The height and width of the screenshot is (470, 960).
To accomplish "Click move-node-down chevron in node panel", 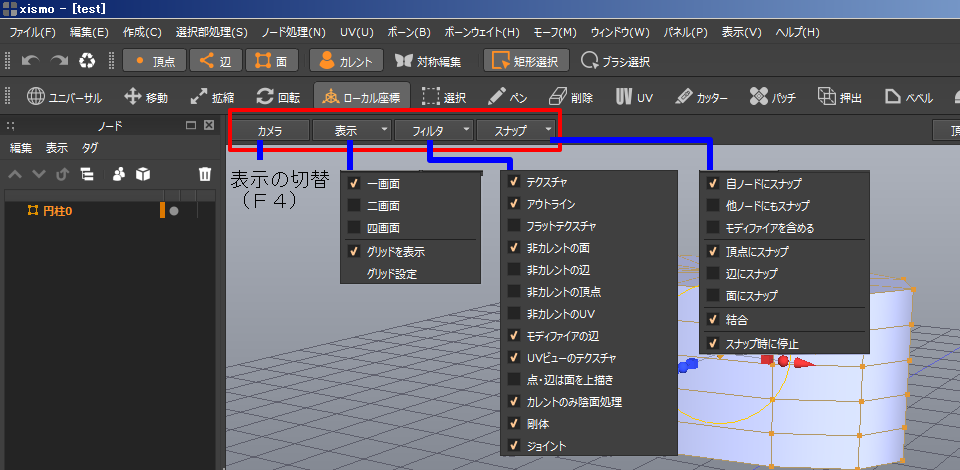I will coord(39,174).
